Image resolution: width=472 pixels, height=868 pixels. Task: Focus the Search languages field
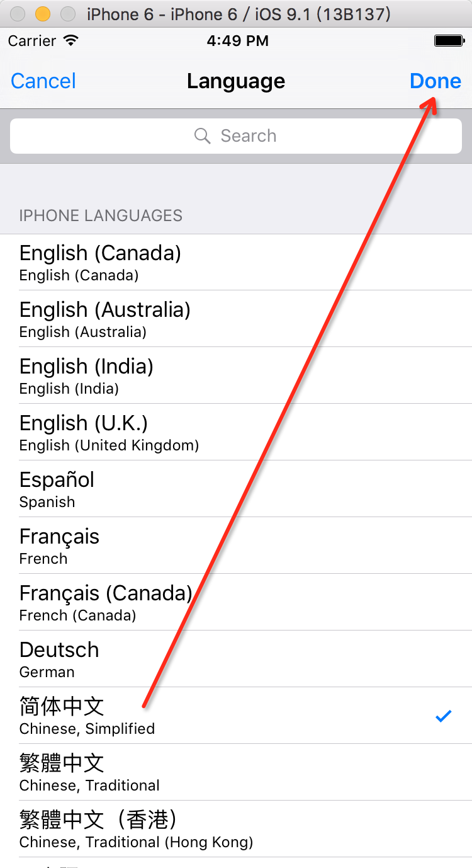[236, 136]
